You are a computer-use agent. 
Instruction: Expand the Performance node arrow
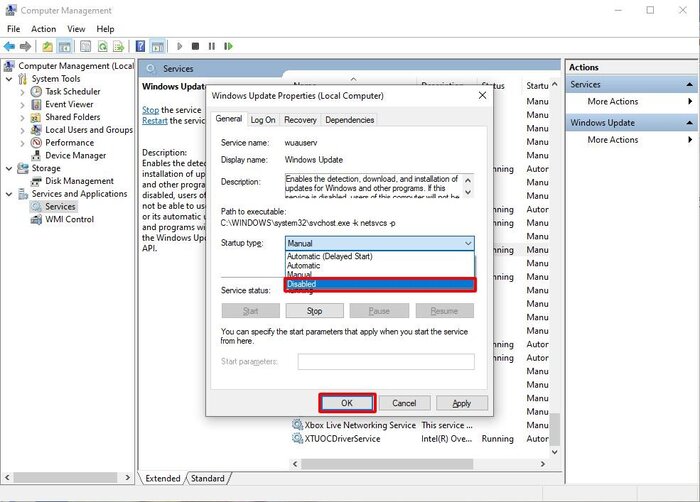coord(22,143)
